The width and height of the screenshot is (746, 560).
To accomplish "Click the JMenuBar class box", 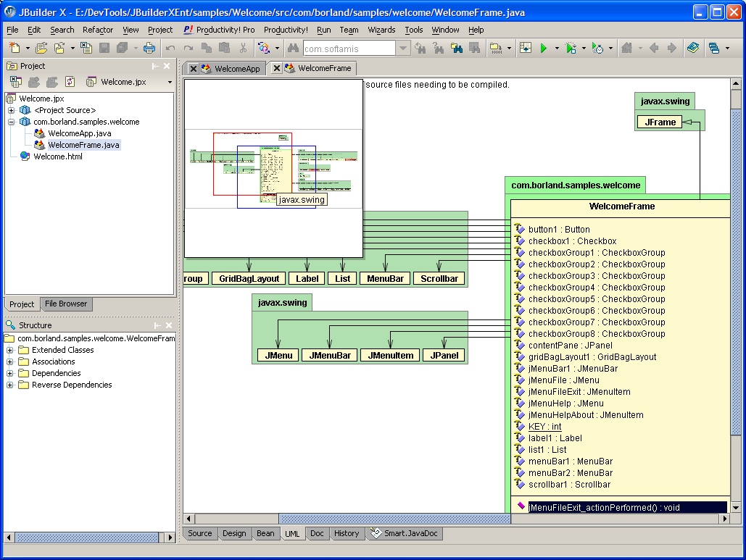I will click(x=330, y=356).
